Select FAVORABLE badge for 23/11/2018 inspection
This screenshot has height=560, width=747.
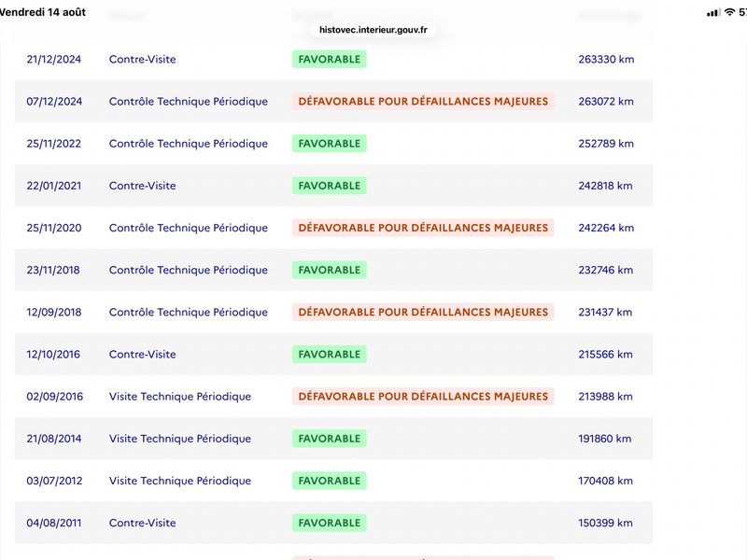330,270
